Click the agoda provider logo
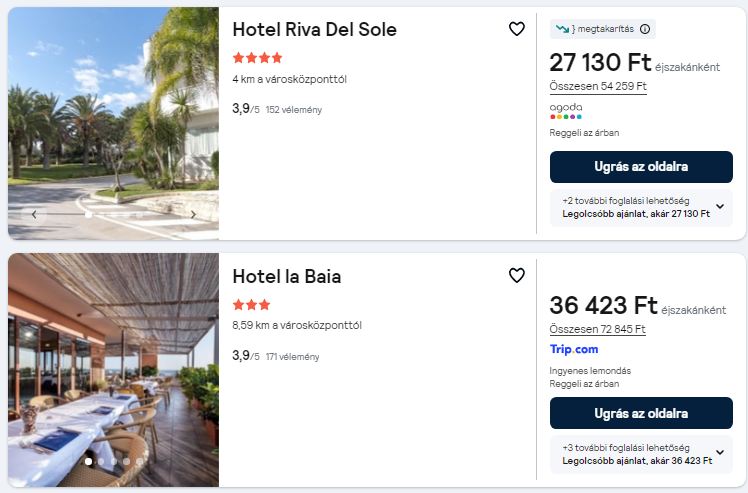Screen dimensions: 748x493 point(566,111)
